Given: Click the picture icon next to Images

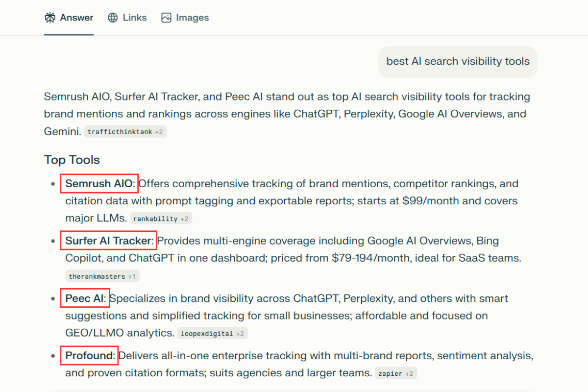Looking at the screenshot, I should pos(166,17).
